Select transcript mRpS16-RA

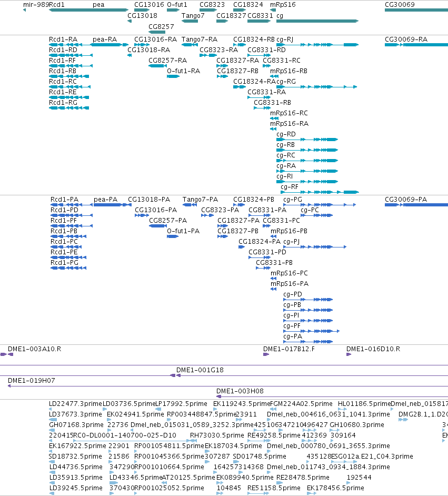click(289, 124)
